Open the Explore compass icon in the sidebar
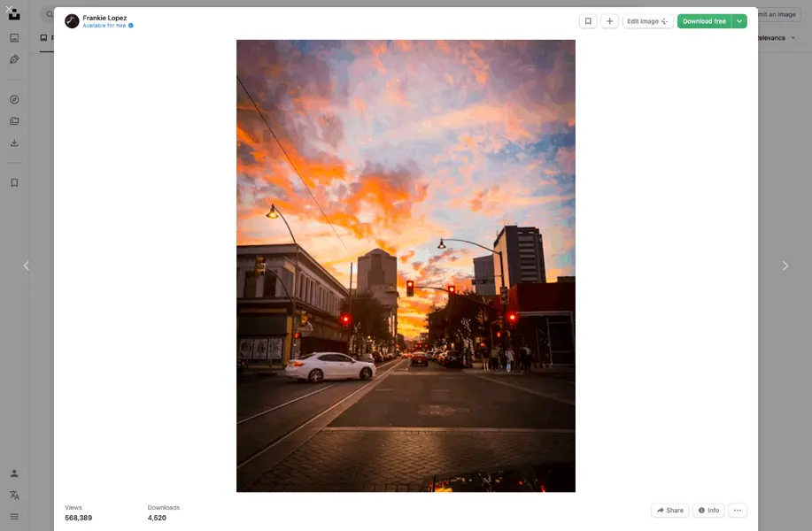This screenshot has height=531, width=812. [x=14, y=99]
